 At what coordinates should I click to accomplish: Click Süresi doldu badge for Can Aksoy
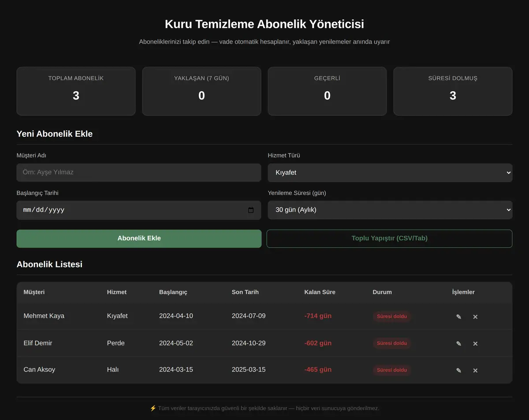pos(392,370)
